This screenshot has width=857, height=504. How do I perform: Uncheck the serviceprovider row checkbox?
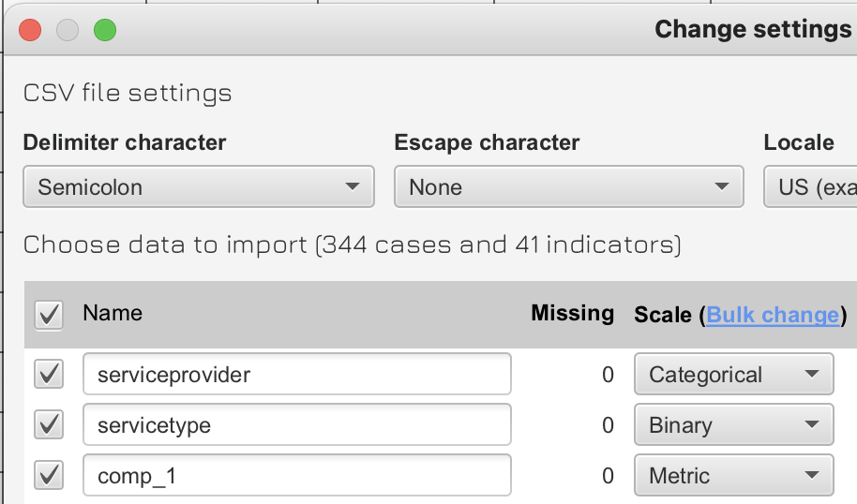48,375
